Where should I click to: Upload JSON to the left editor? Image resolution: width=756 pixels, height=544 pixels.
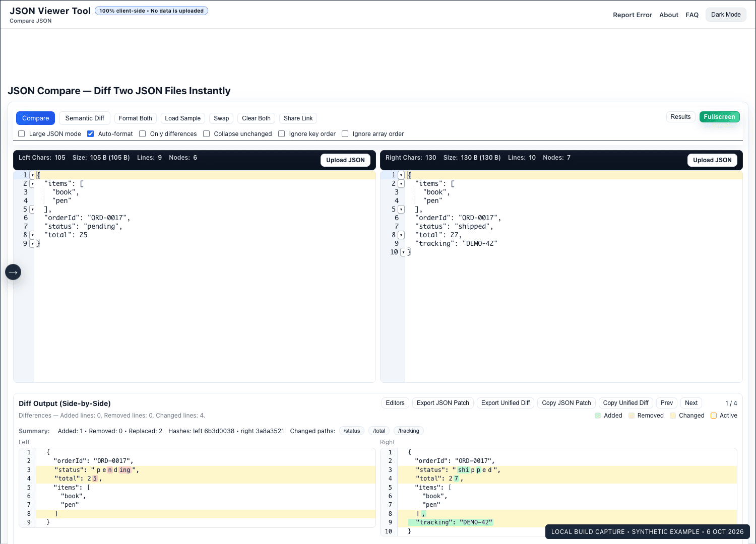pos(345,160)
